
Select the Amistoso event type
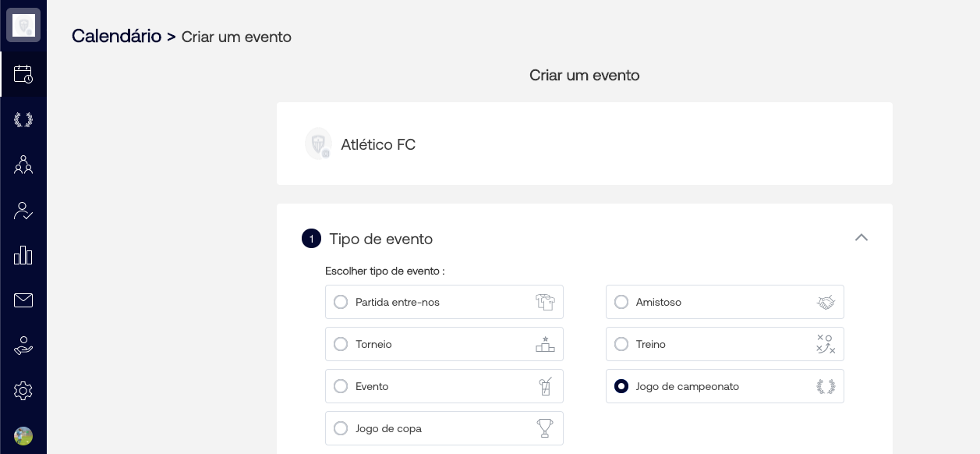621,302
